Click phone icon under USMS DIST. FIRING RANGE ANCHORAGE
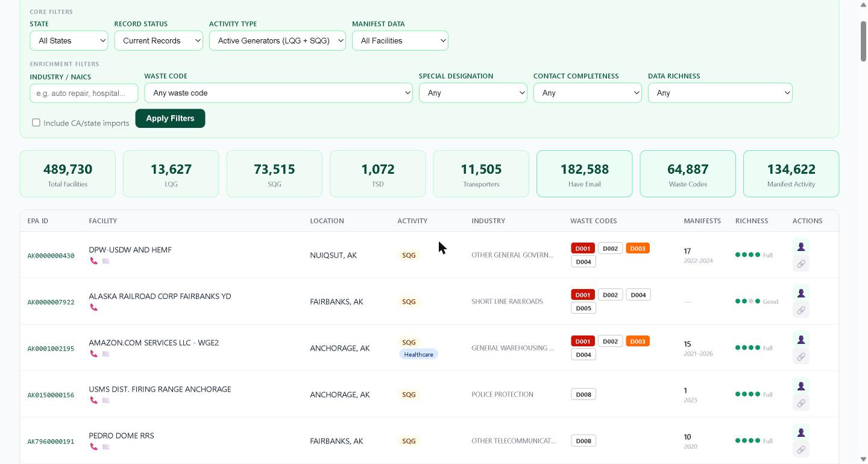The image size is (868, 464). (x=93, y=400)
